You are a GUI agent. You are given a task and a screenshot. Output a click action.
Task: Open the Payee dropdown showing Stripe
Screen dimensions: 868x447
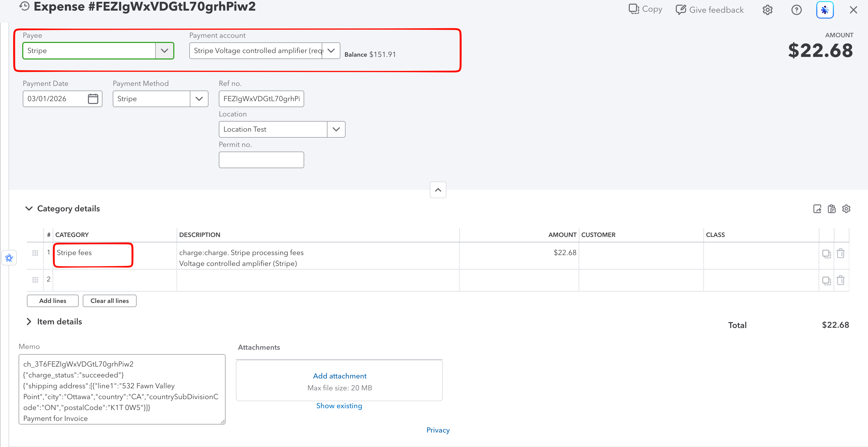point(164,50)
